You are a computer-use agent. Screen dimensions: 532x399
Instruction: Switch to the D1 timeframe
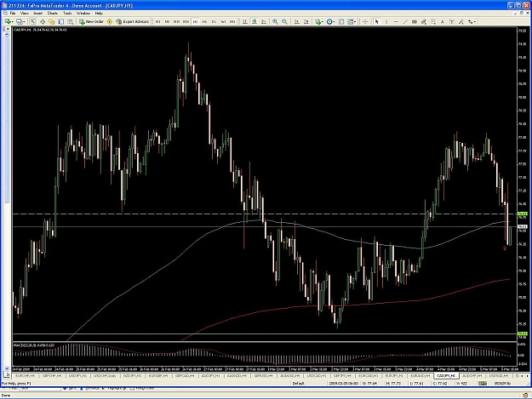[x=214, y=21]
